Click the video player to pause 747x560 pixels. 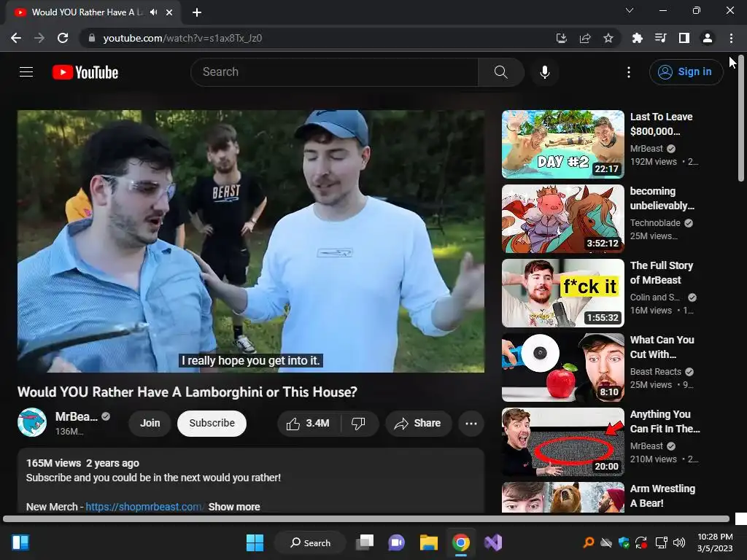pos(251,241)
